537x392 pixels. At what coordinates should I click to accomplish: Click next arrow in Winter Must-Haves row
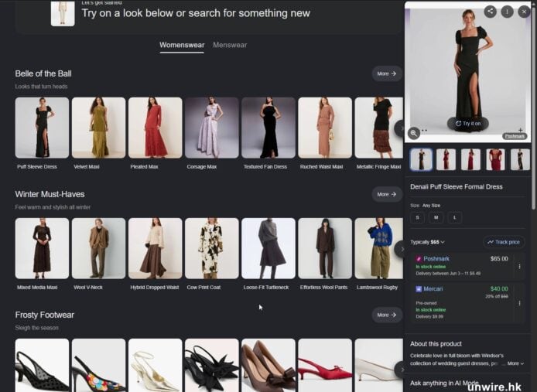pyautogui.click(x=399, y=249)
